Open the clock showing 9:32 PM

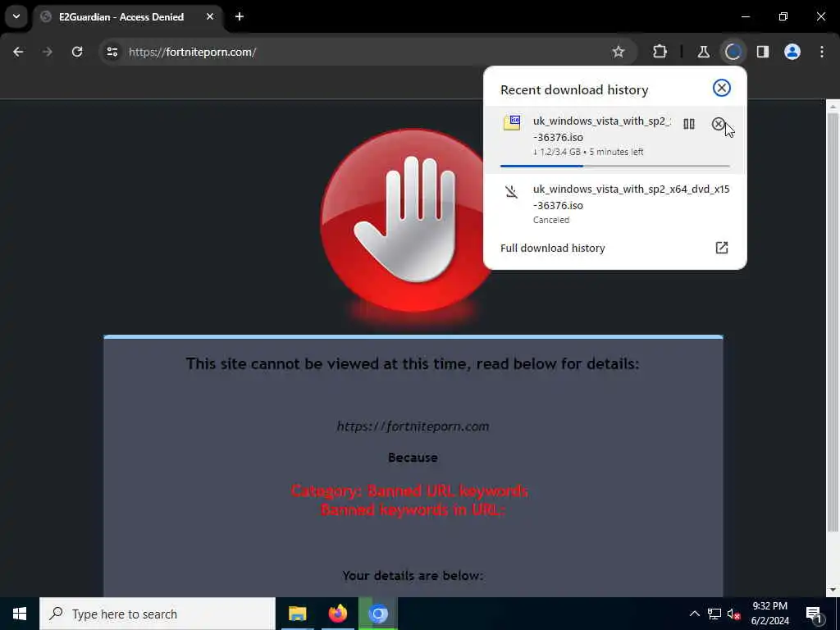click(x=769, y=614)
